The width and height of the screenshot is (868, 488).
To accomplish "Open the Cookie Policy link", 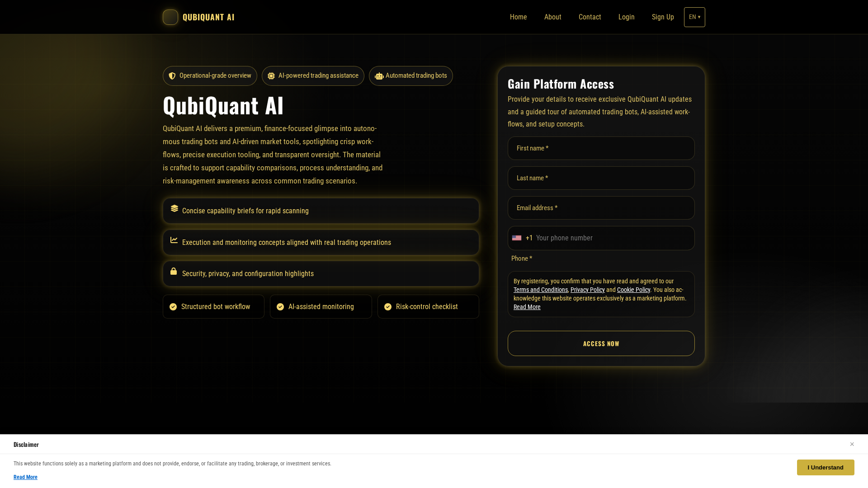I will coord(633,290).
